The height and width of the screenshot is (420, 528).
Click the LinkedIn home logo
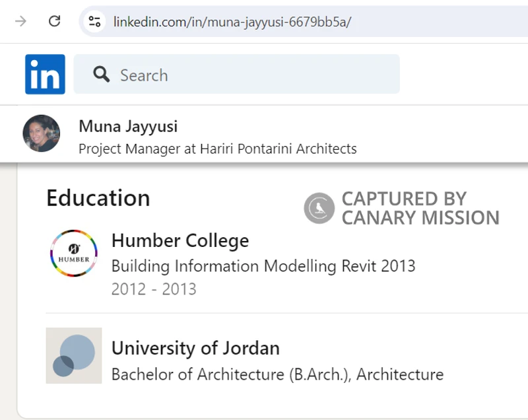pos(45,74)
